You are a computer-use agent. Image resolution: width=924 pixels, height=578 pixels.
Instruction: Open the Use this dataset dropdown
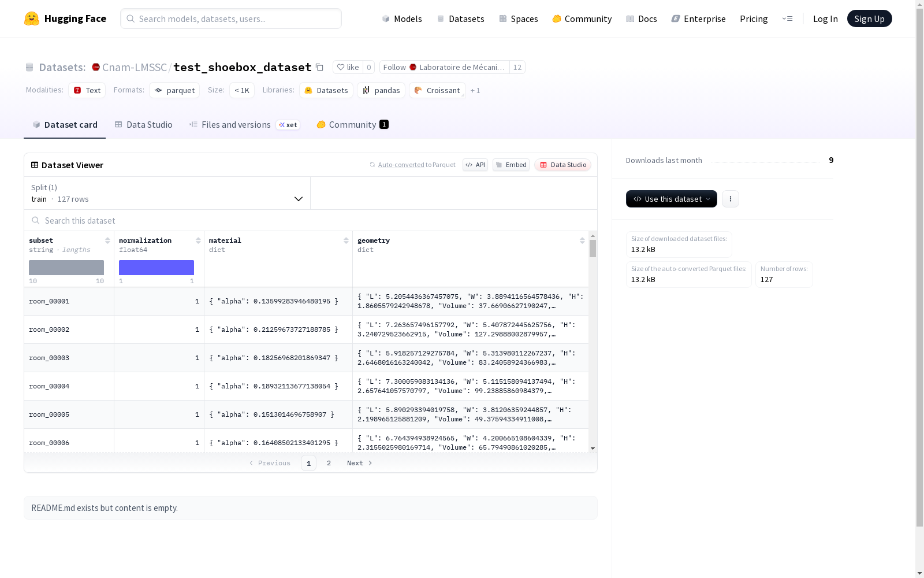(x=672, y=199)
